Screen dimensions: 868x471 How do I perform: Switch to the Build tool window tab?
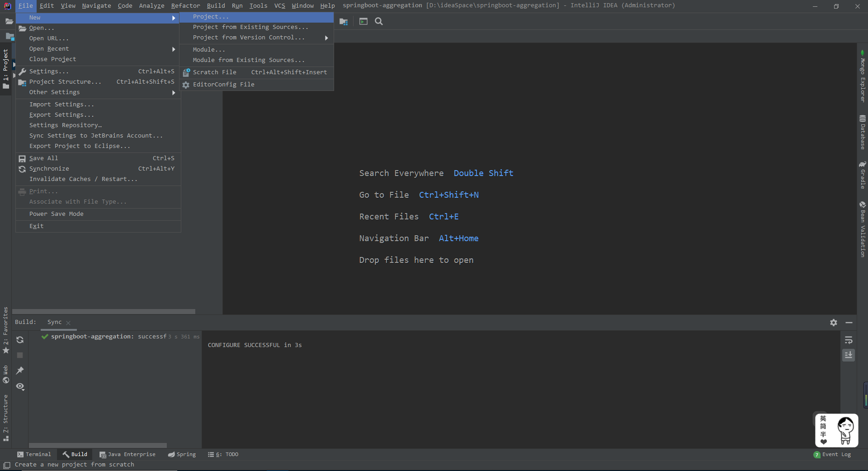(75, 454)
